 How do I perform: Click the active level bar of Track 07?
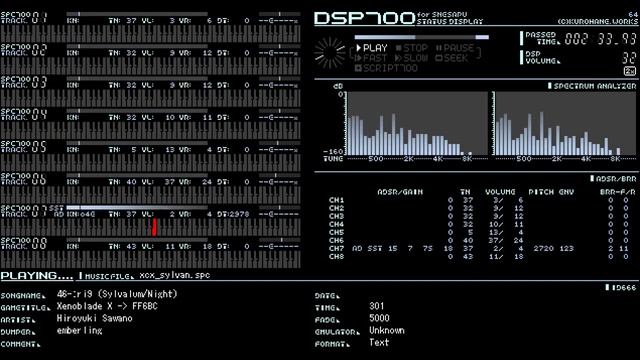click(x=137, y=208)
